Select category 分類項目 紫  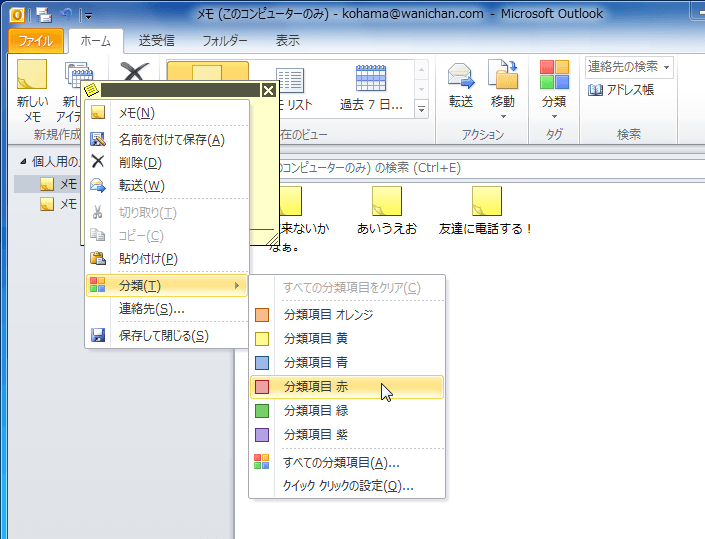coord(347,435)
